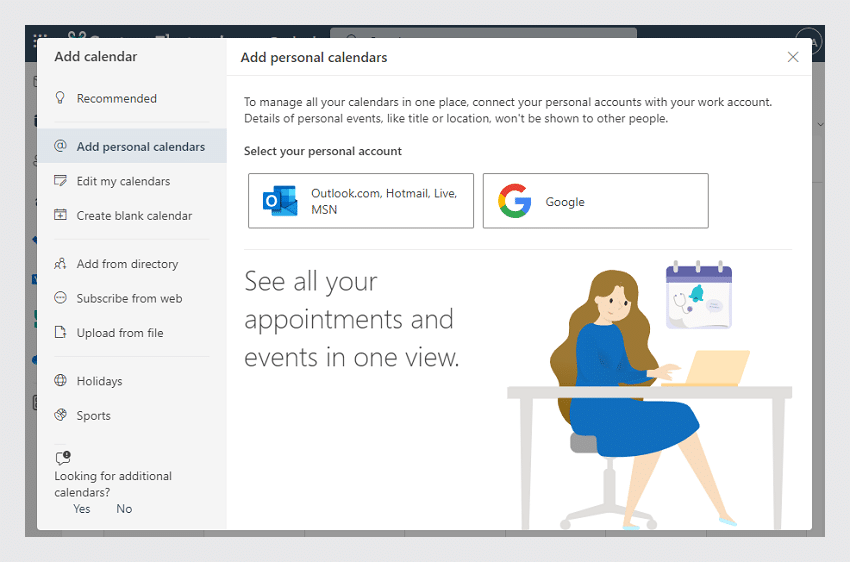Viewport: 850px width, 562px height.
Task: Select Add personal calendars in sidebar
Action: point(132,146)
